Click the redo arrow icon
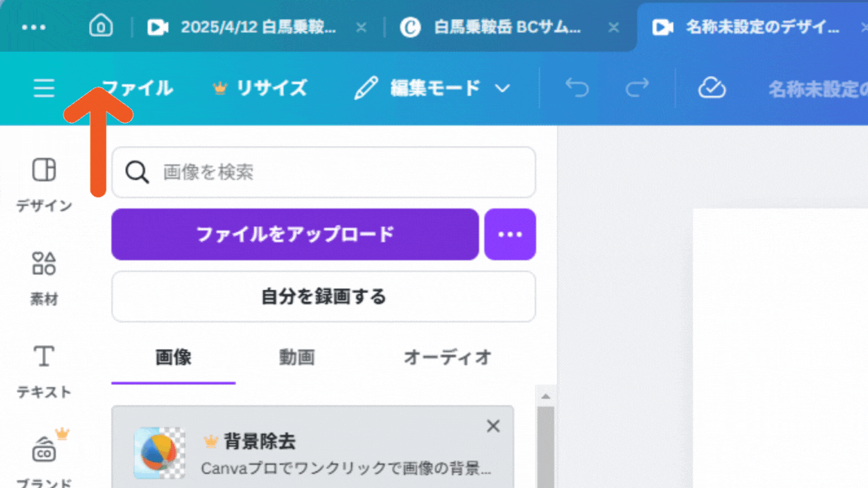This screenshot has width=868, height=488. (637, 88)
